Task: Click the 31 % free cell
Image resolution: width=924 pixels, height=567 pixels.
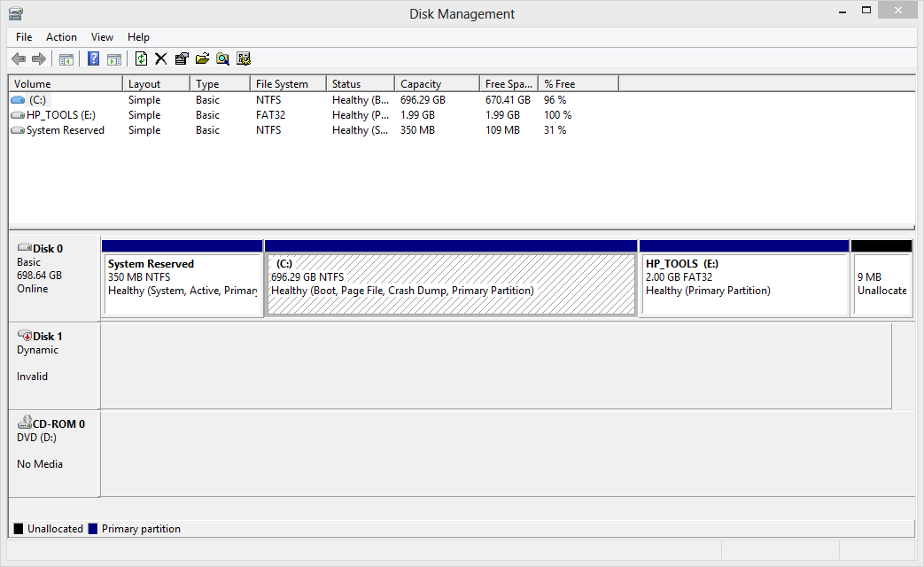Action: (x=555, y=130)
